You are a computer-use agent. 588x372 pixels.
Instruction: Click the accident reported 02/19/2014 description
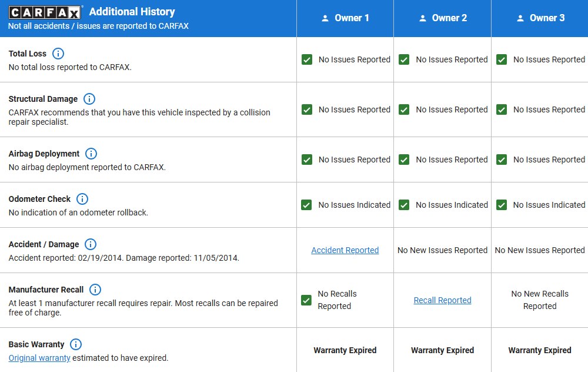click(x=123, y=258)
